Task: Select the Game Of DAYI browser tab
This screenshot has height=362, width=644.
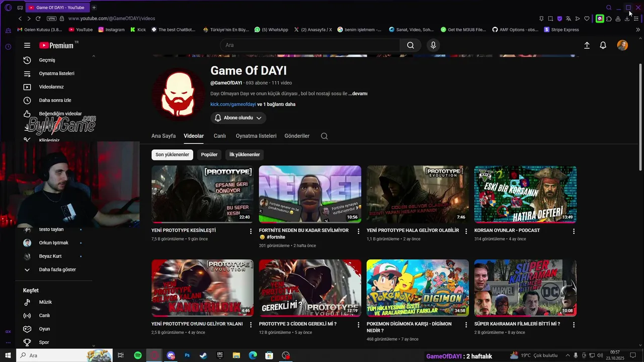Action: coord(57,8)
